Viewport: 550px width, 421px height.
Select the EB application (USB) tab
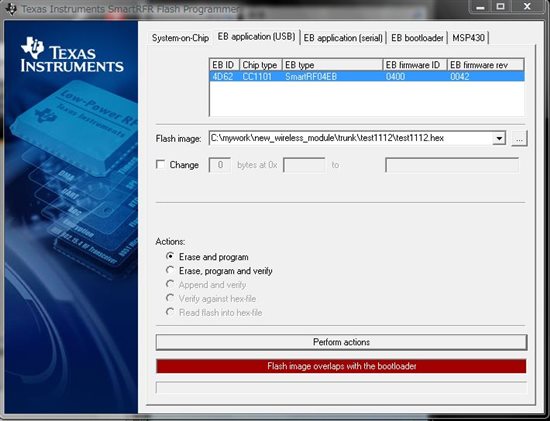256,36
